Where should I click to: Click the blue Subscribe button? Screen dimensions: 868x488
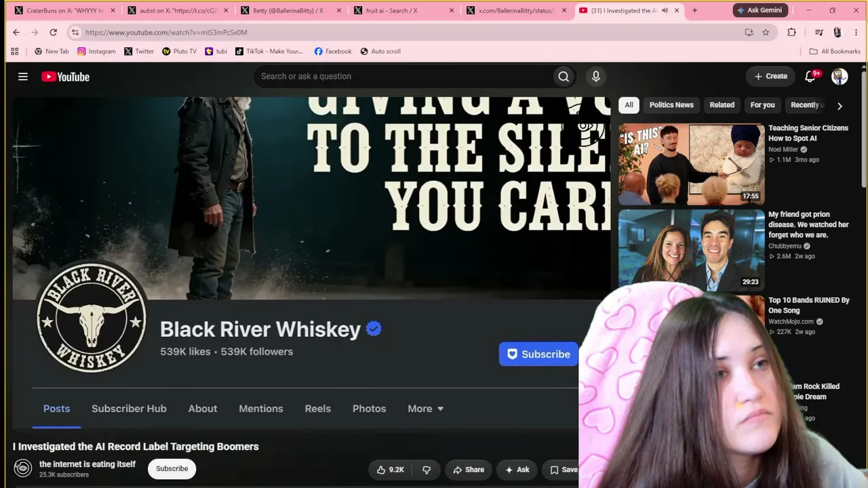pyautogui.click(x=539, y=354)
